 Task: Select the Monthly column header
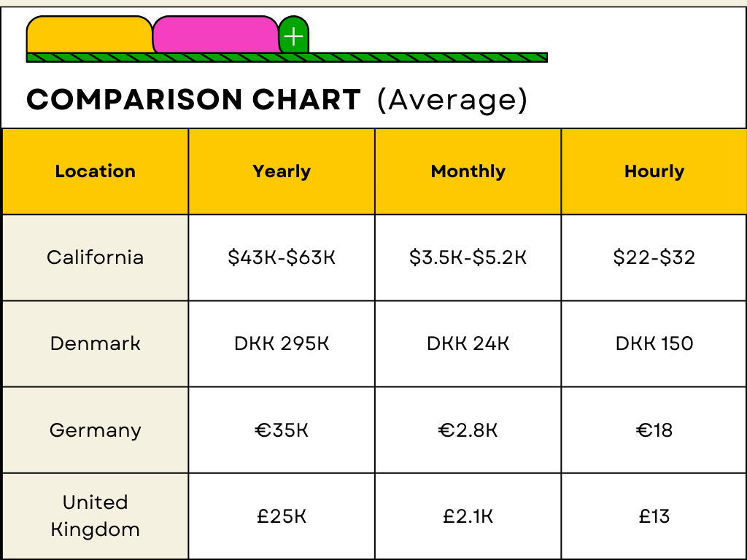468,171
